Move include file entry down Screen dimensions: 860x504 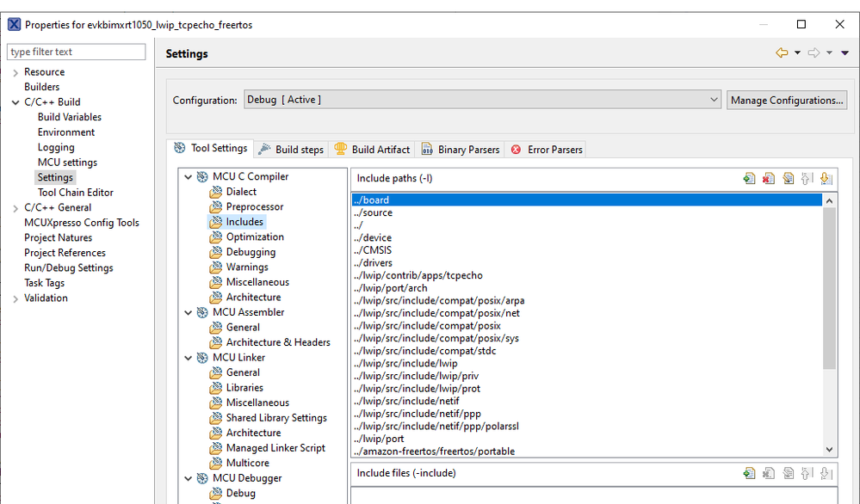826,473
